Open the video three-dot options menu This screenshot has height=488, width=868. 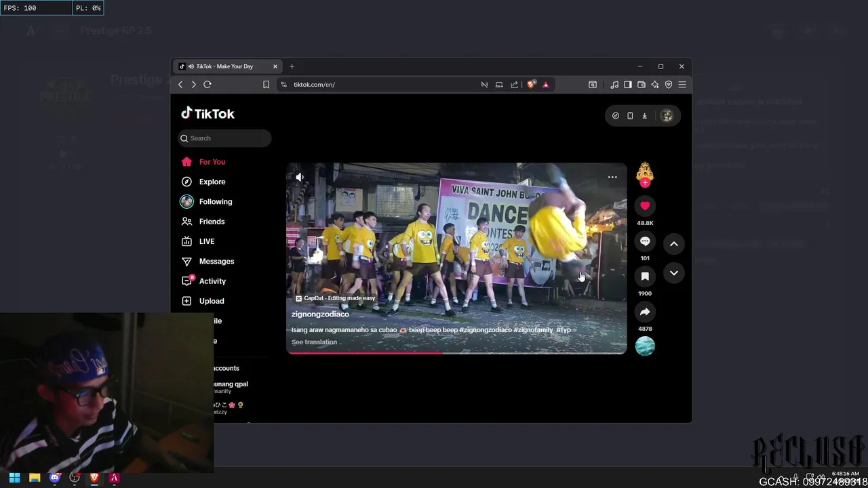(612, 178)
